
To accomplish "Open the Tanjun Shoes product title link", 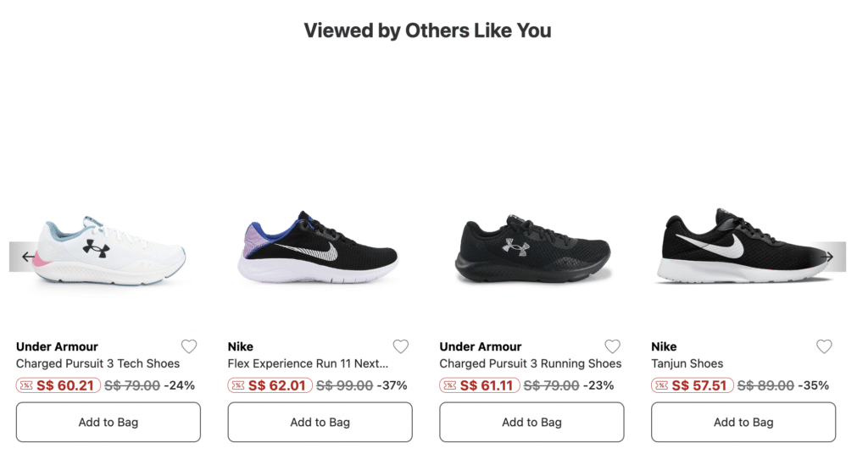I will click(687, 363).
